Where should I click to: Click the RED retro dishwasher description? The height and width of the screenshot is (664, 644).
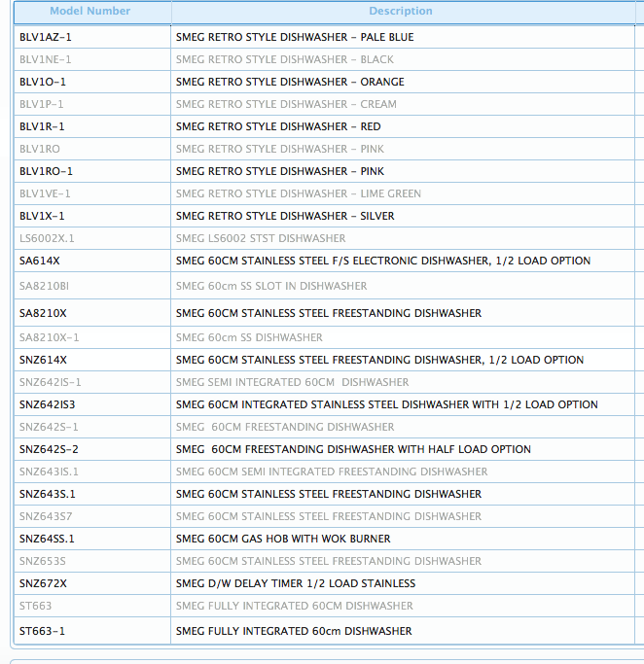click(x=278, y=127)
